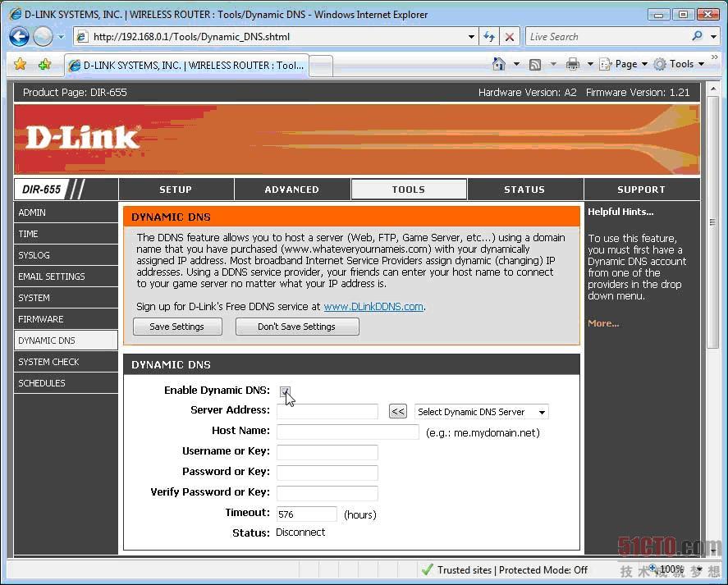The height and width of the screenshot is (585, 728).
Task: Open the TIME sidebar page
Action: click(66, 234)
